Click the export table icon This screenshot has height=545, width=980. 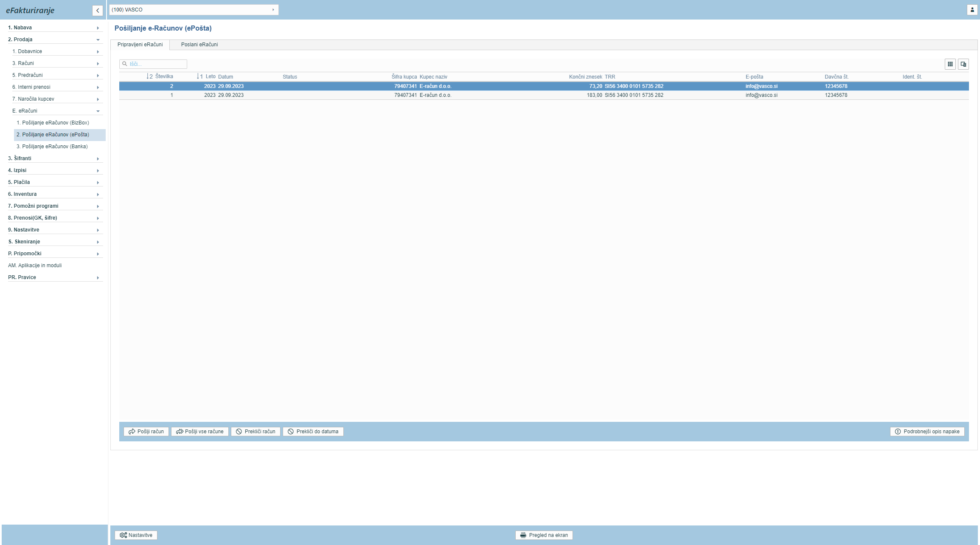click(963, 64)
